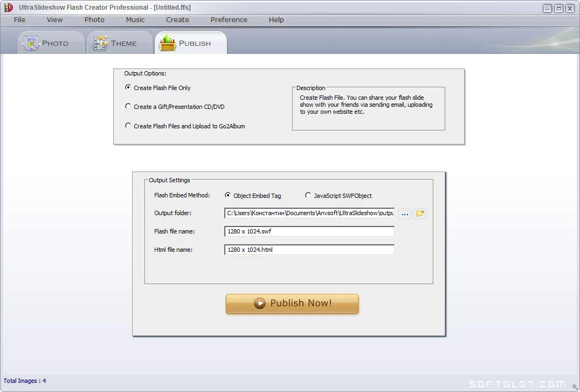Viewport: 580px width, 392px height.
Task: Click the Publish Now! button
Action: (x=292, y=304)
